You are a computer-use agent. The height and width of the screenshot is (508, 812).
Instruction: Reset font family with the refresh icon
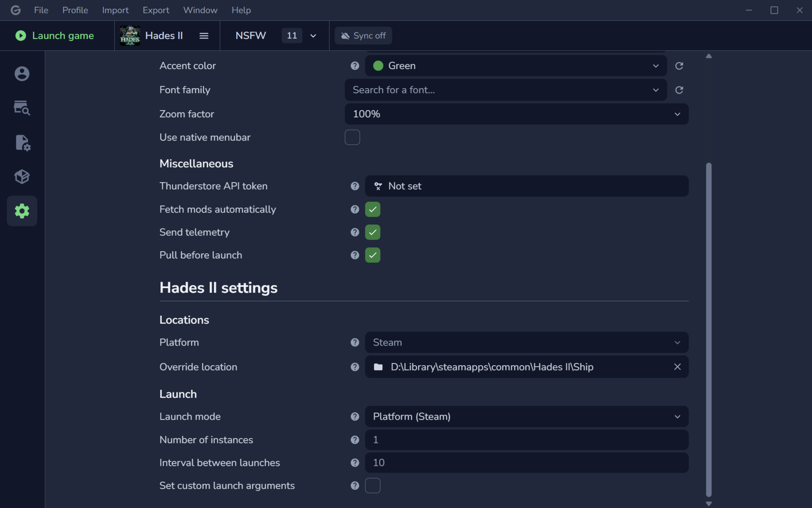(x=679, y=90)
